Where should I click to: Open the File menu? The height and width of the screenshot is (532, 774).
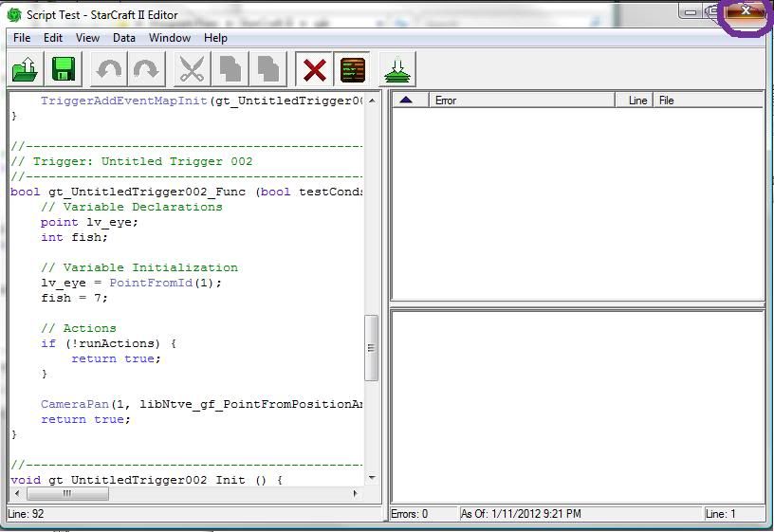(x=22, y=38)
